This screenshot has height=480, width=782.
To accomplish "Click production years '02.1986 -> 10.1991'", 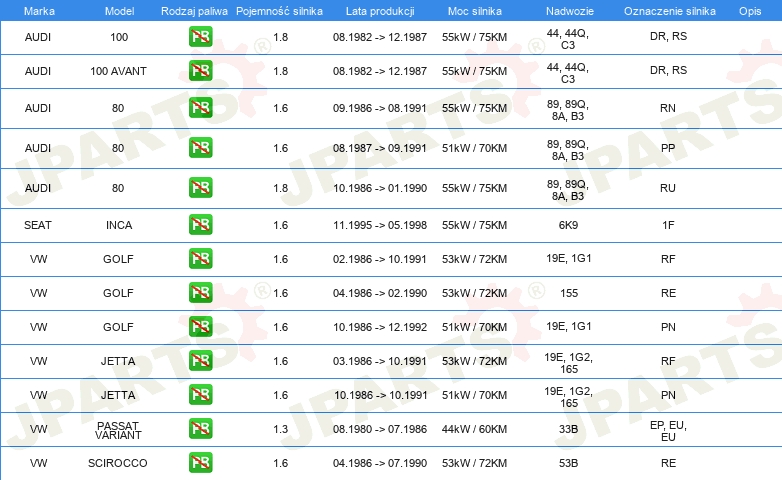I will pos(380,259).
